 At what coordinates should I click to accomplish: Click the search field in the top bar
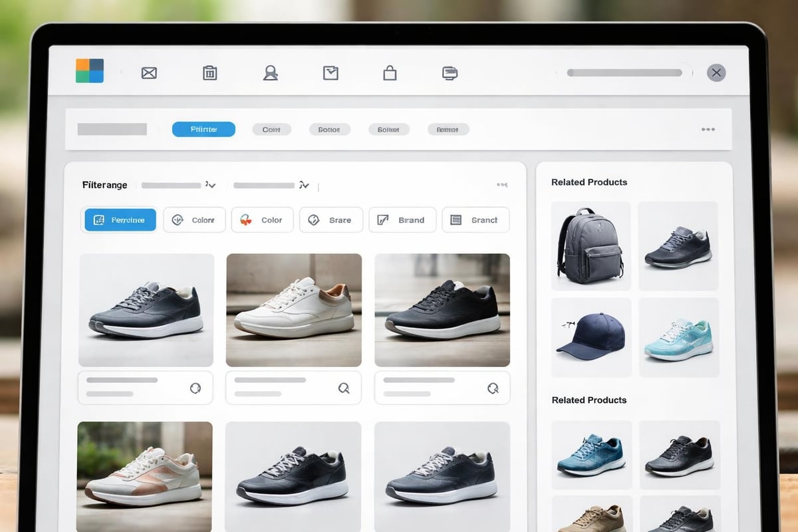coord(624,72)
